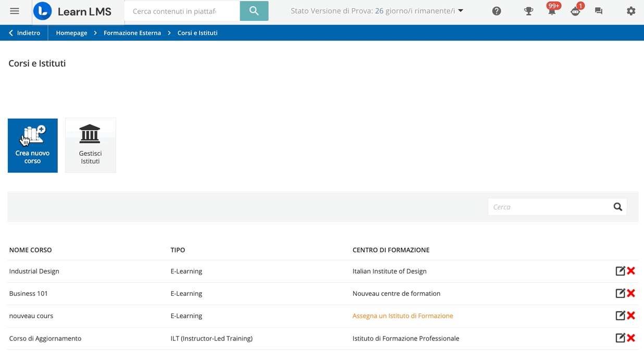Image resolution: width=644 pixels, height=351 pixels.
Task: Delete the Business 101 course
Action: 631,293
